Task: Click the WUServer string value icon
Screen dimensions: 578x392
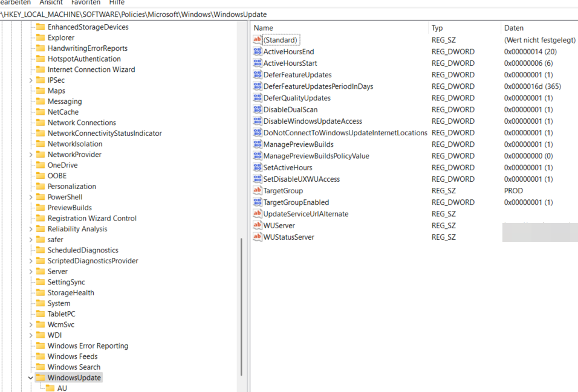Action: [x=257, y=225]
